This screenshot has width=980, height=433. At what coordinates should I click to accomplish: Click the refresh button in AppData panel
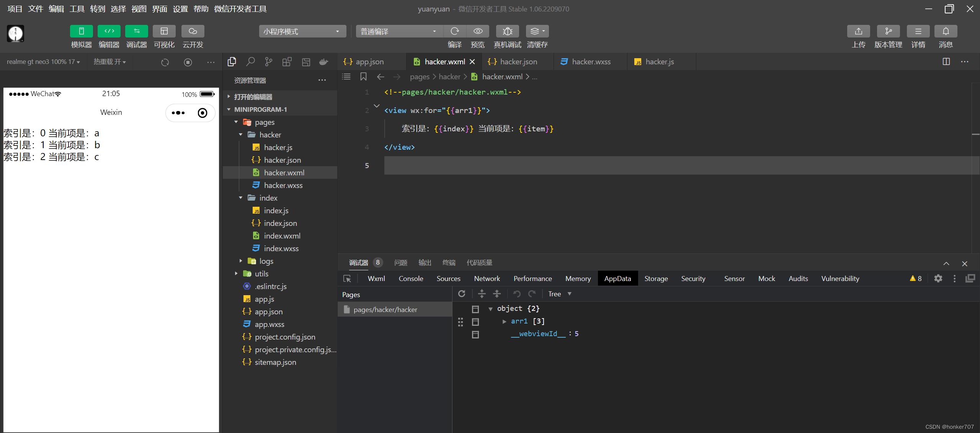pyautogui.click(x=462, y=294)
